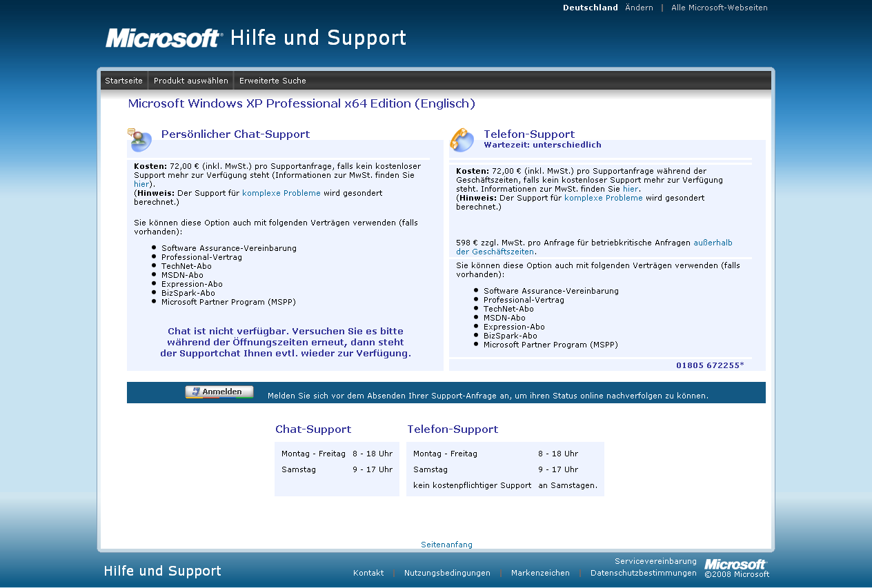Click the product title 'Microsoft Windows XP Professional x64 Edition'

301,104
